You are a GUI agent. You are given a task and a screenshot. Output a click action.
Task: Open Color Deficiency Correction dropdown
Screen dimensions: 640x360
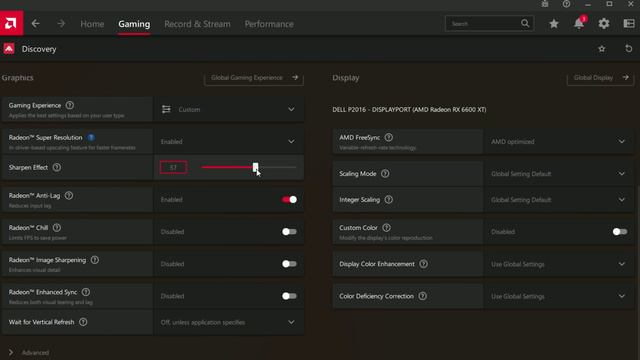tap(559, 296)
